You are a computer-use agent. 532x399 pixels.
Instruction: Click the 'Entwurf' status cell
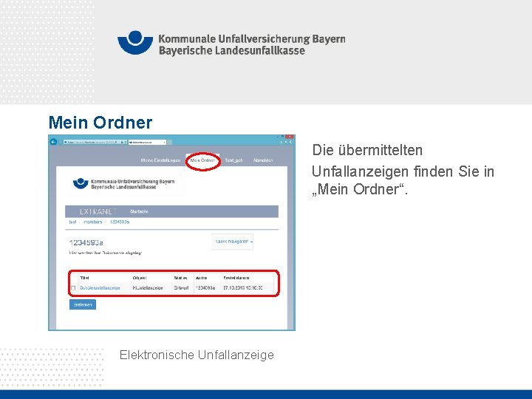click(181, 287)
